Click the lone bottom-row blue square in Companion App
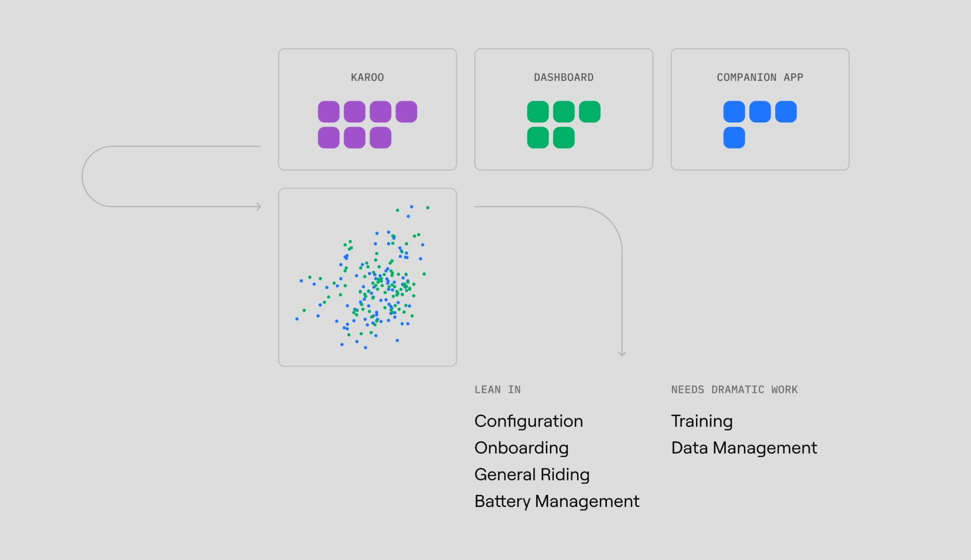 point(734,138)
